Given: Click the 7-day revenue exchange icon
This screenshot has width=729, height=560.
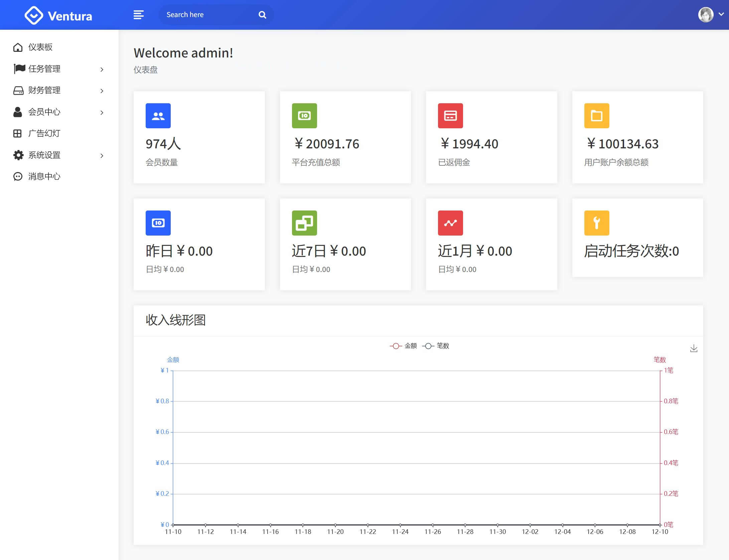Looking at the screenshot, I should [x=305, y=222].
